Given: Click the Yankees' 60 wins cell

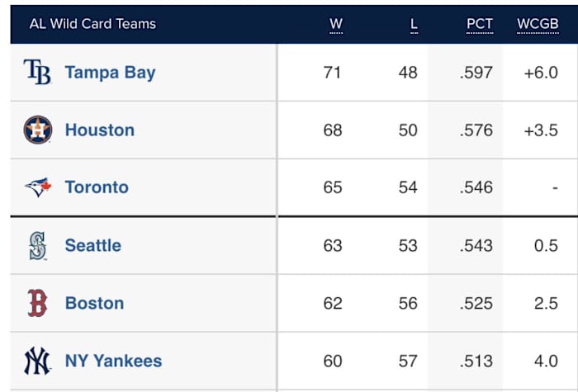Looking at the screenshot, I should pos(333,361).
